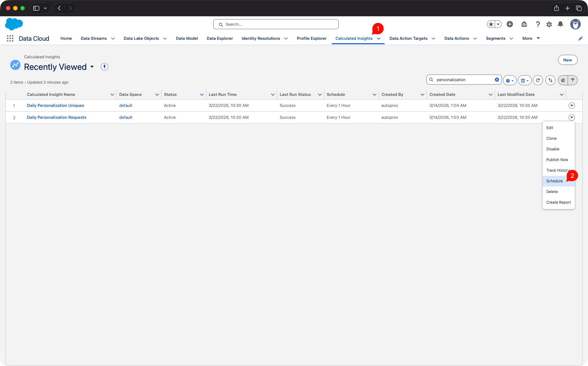Refresh the Calculated Insights list
The height and width of the screenshot is (366, 588).
coord(538,80)
